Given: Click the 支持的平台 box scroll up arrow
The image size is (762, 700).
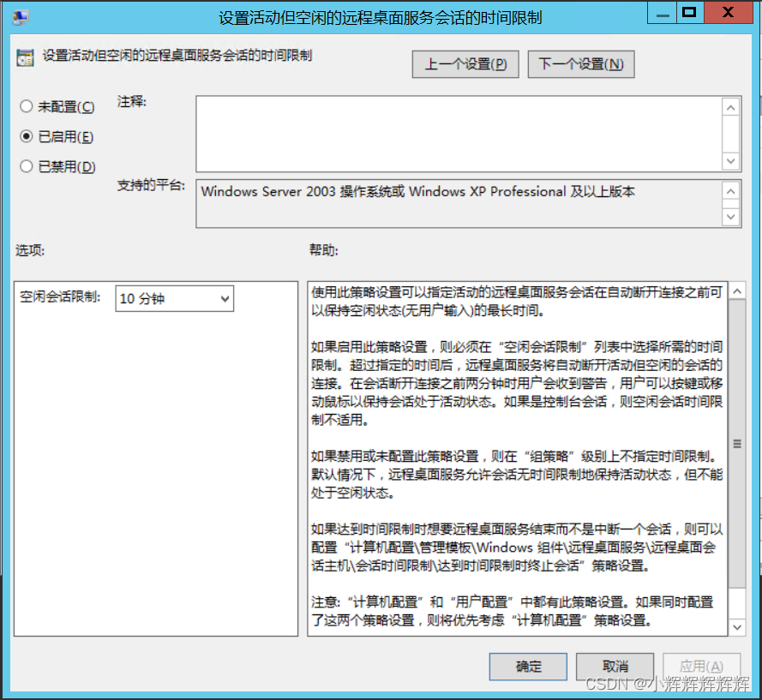Looking at the screenshot, I should coord(730,191).
